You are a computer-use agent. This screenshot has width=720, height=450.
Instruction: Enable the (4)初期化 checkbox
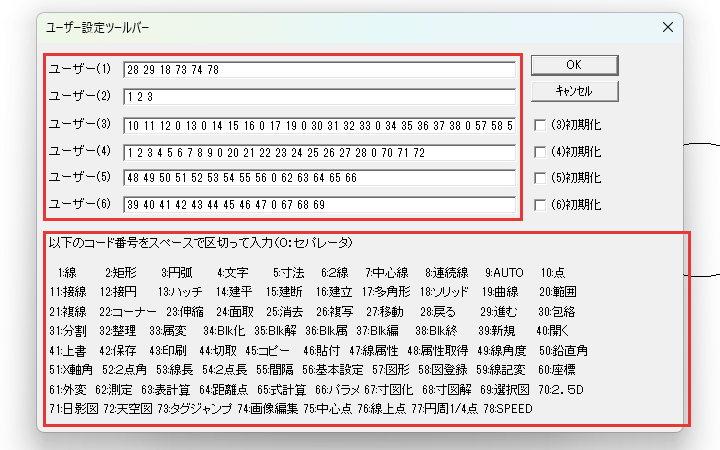(x=540, y=152)
